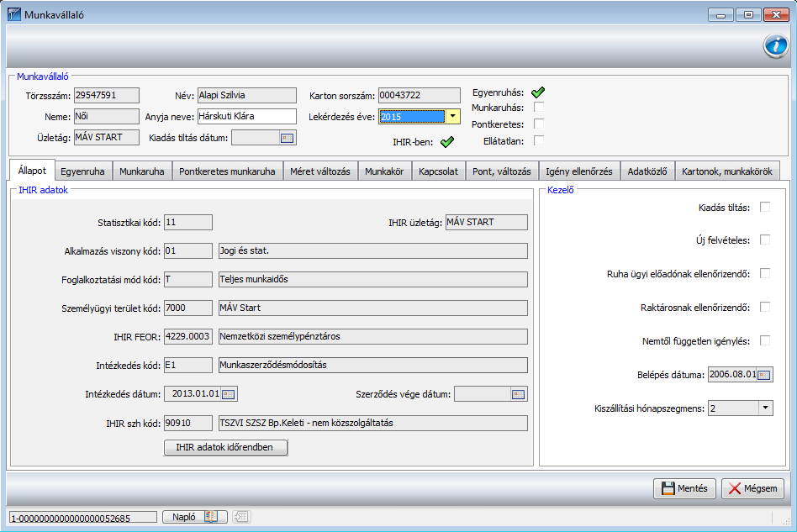Open the Egyenruha tab
Screen dimensions: 797x532
coord(82,171)
